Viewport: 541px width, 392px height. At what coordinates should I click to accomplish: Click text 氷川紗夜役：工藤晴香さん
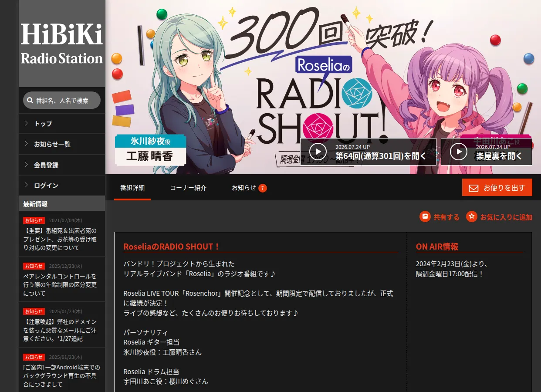162,352
